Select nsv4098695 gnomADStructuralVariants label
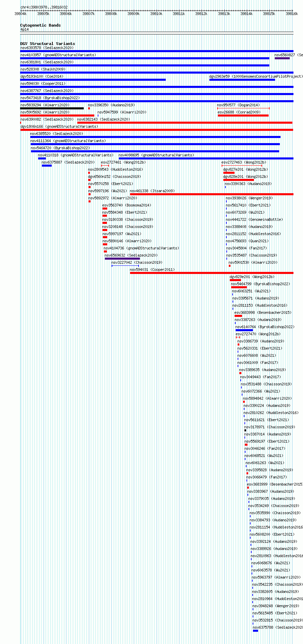This screenshot has height=644, width=303. (x=156, y=155)
